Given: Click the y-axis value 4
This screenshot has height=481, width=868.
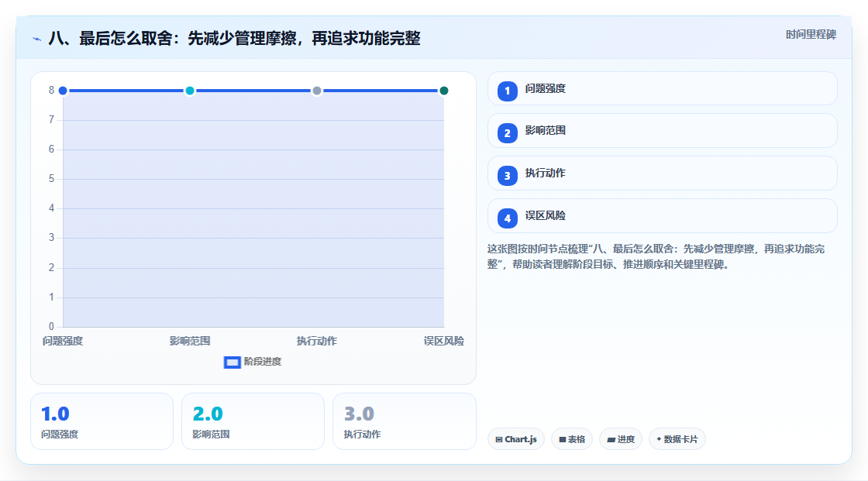Looking at the screenshot, I should [x=51, y=208].
